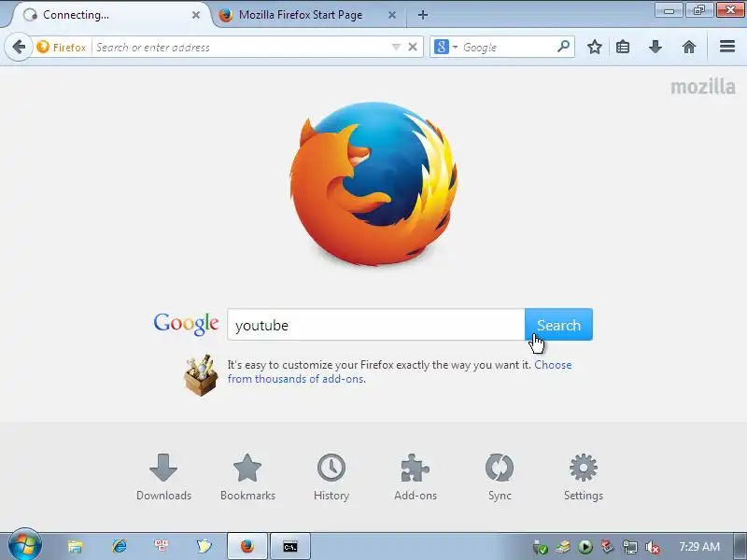Click the Firefox taskbar button

(x=247, y=546)
